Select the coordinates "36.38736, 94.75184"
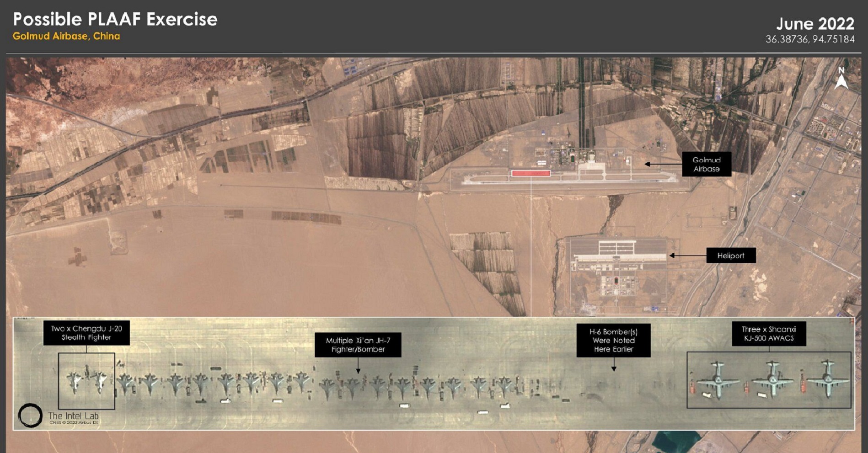Screen dimensions: 868x453 coord(810,39)
